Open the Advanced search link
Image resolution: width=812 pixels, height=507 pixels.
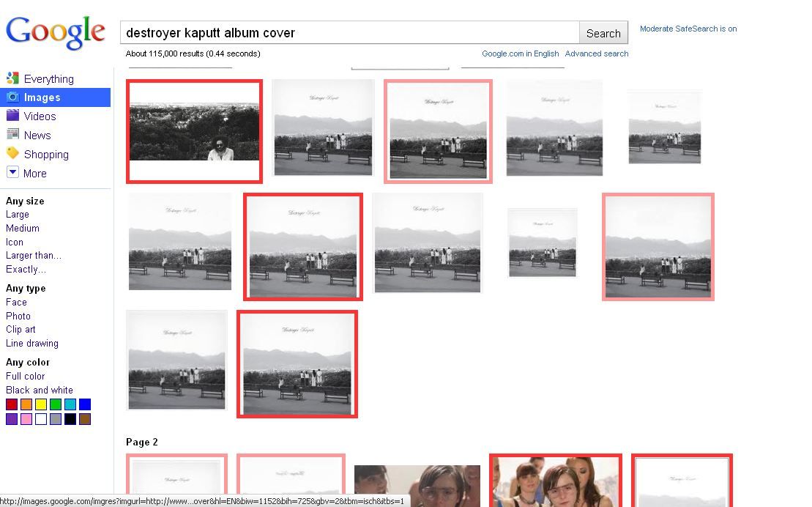coord(596,53)
